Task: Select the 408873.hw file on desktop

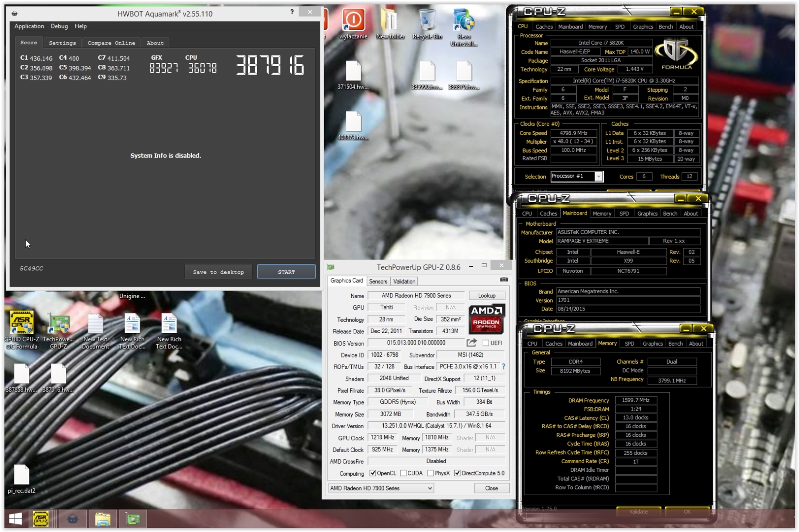Action: (353, 126)
